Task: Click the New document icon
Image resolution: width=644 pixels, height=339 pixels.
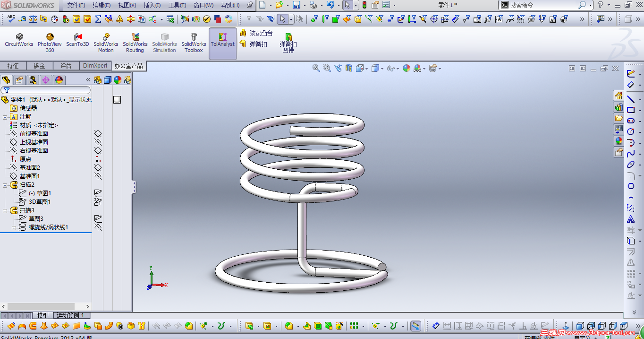Action: click(x=262, y=5)
